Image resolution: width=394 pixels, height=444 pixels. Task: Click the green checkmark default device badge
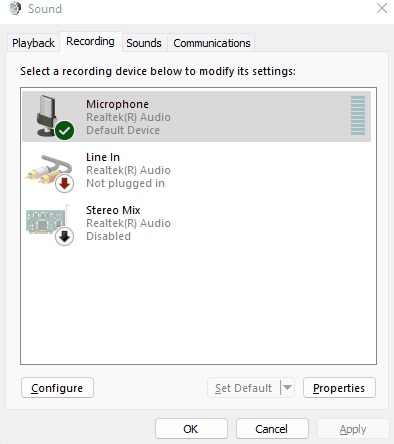click(64, 130)
